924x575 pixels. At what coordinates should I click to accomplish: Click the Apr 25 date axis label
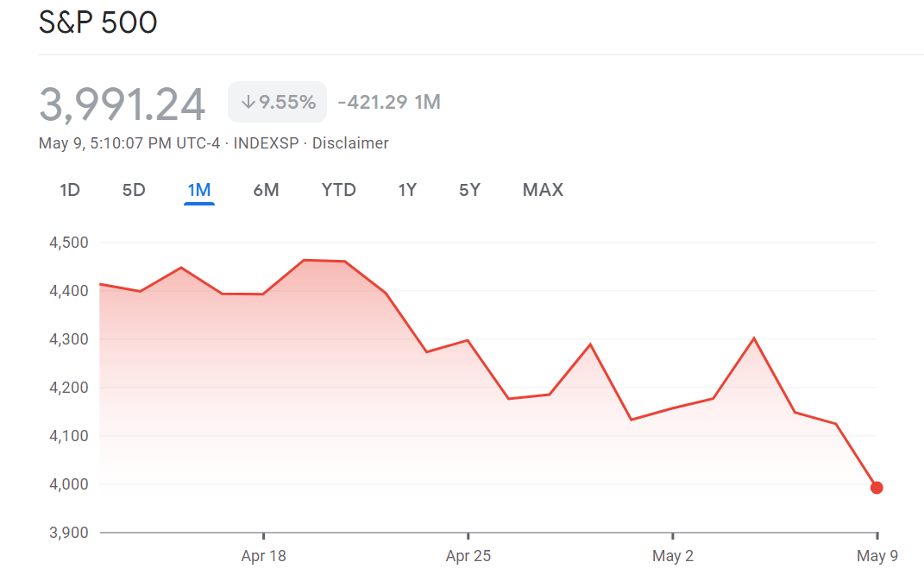(468, 556)
